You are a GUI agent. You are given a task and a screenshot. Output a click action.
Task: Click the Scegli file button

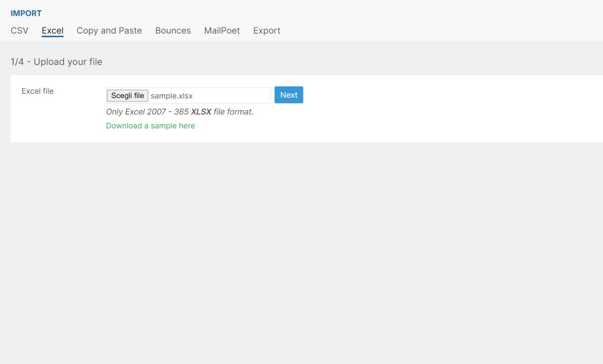coord(128,96)
